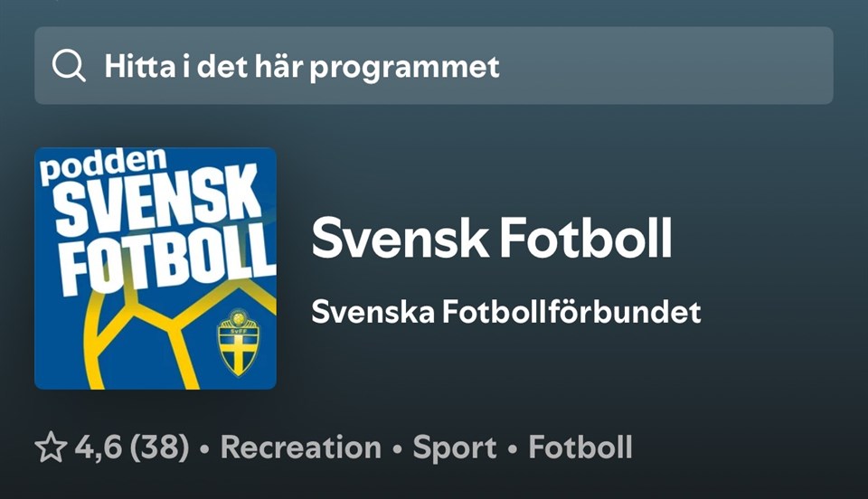Image resolution: width=868 pixels, height=499 pixels.
Task: Click the 'FOTBOLL' text on cover art
Action: 168,258
